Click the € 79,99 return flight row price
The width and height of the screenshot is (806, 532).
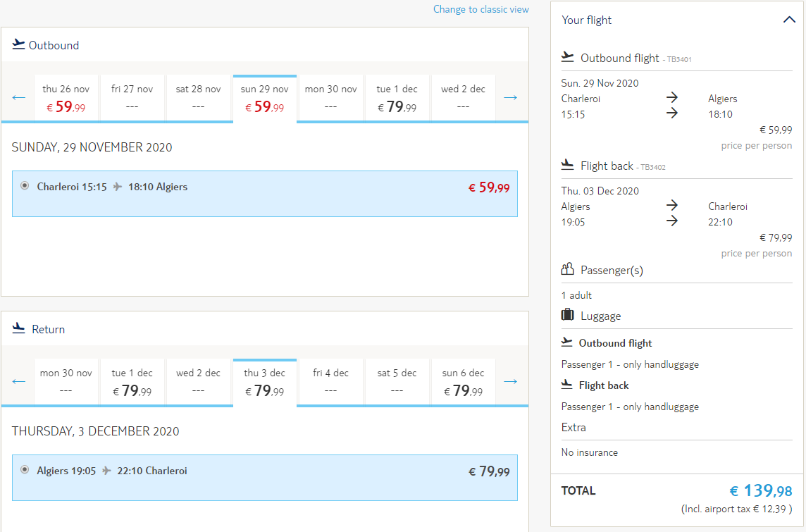point(489,471)
